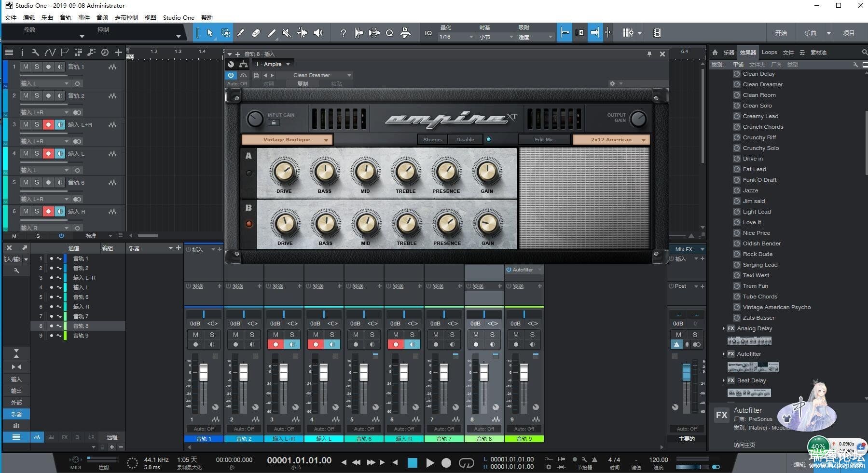Image resolution: width=868 pixels, height=473 pixels.
Task: Click the Add Track plus icon
Action: 118,52
